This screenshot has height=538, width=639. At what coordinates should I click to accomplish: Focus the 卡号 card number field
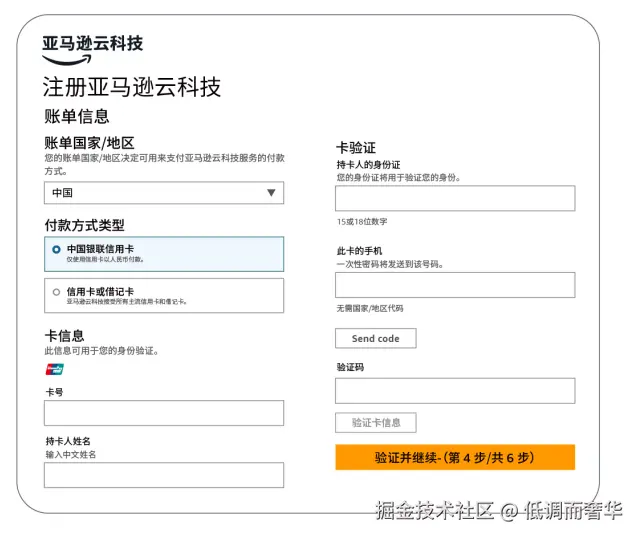[164, 413]
